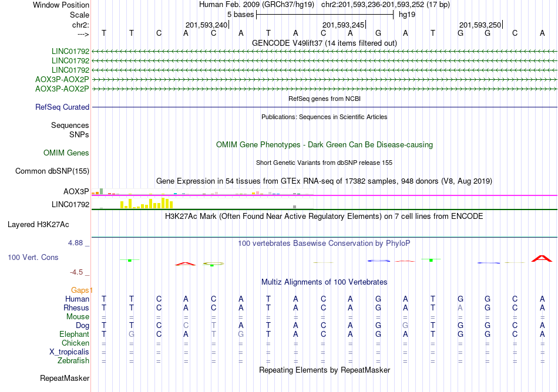Open OMIM Gene Phenotypes track title
Screen dimensions: 558x392
(324, 144)
